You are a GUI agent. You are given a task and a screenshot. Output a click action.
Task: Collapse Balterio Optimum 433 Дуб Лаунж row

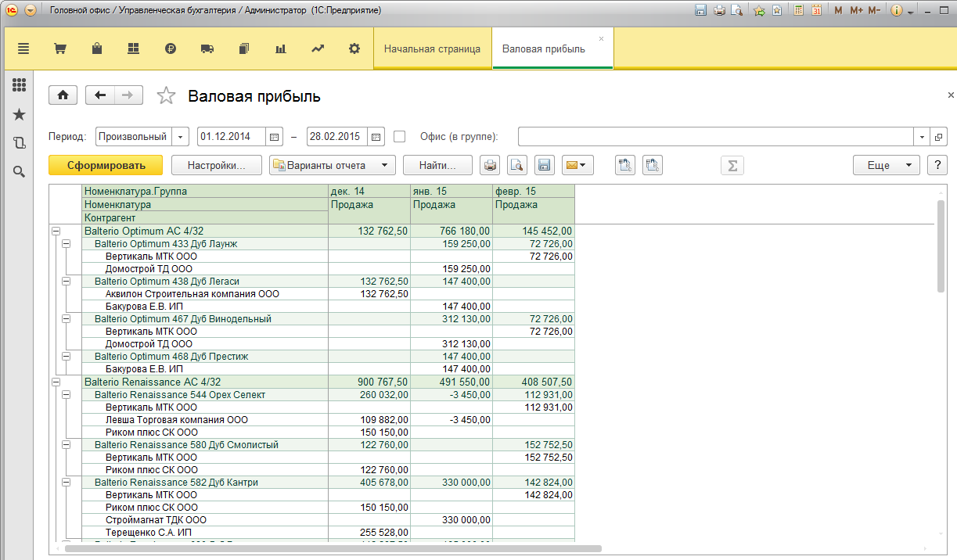[66, 244]
